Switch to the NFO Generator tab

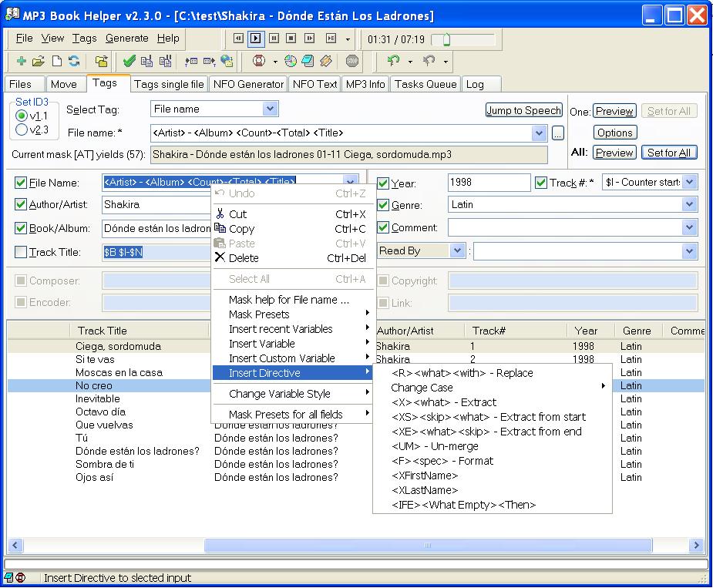tap(248, 84)
